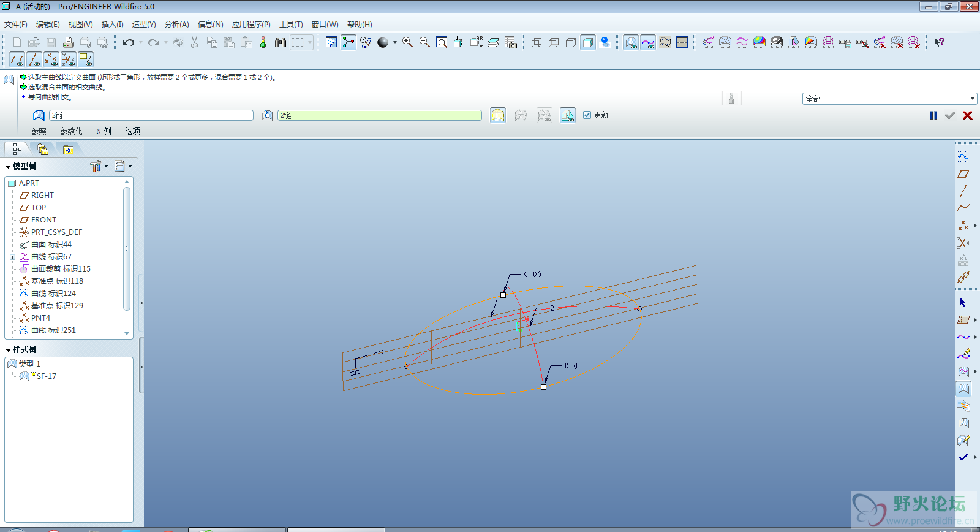Viewport: 980px width, 532px height.
Task: Open the 文件(F) menu
Action: pos(15,25)
